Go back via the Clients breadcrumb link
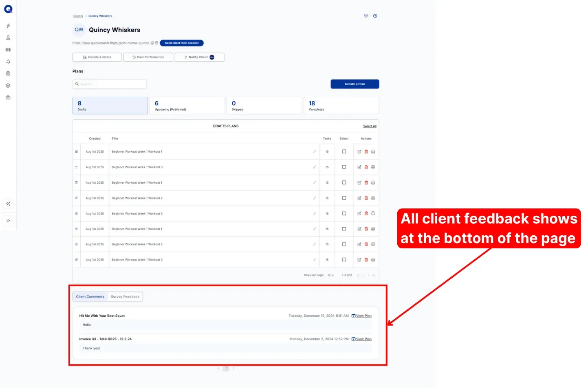Screen dimensions: 588x388 [78, 16]
